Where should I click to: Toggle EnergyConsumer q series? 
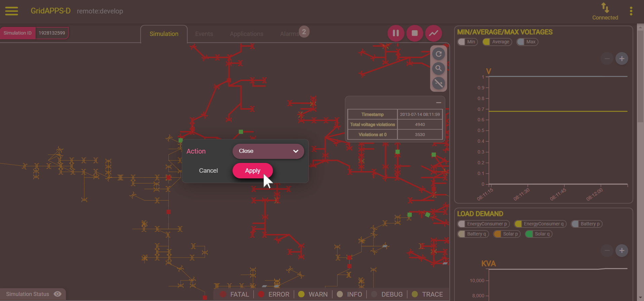pyautogui.click(x=540, y=224)
